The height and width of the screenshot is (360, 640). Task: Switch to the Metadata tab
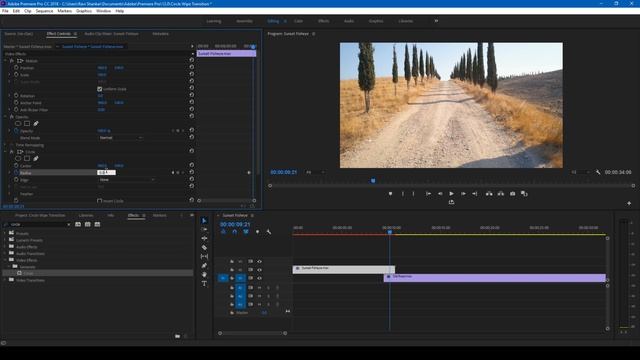(160, 34)
